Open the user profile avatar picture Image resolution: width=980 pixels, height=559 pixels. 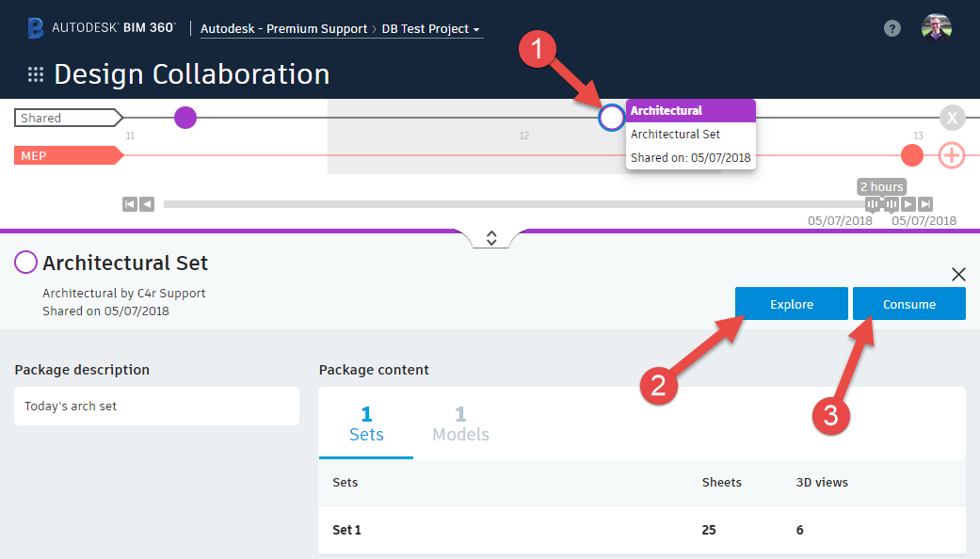pos(937,28)
